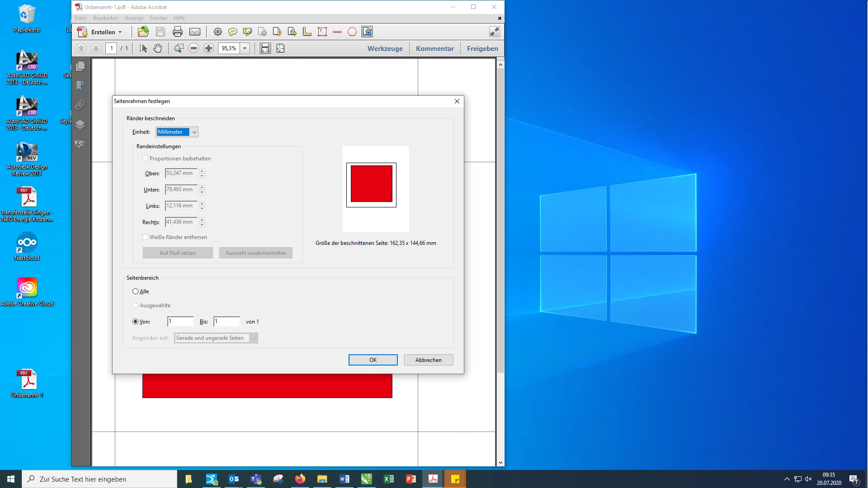Click the Von page number field
Screen dimensions: 868x488
click(180, 322)
